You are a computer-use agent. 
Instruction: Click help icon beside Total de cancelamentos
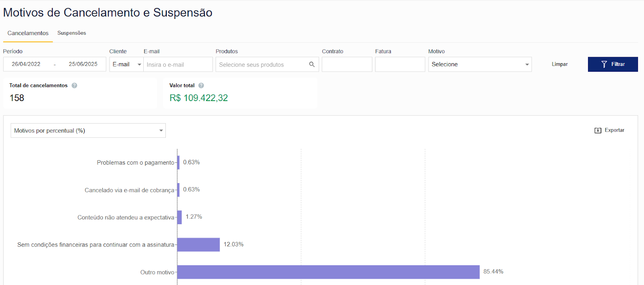(74, 85)
